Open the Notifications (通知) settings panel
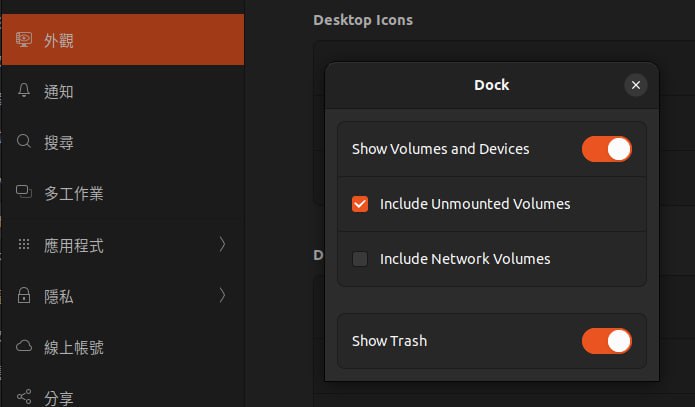The width and height of the screenshot is (695, 407). pyautogui.click(x=59, y=92)
